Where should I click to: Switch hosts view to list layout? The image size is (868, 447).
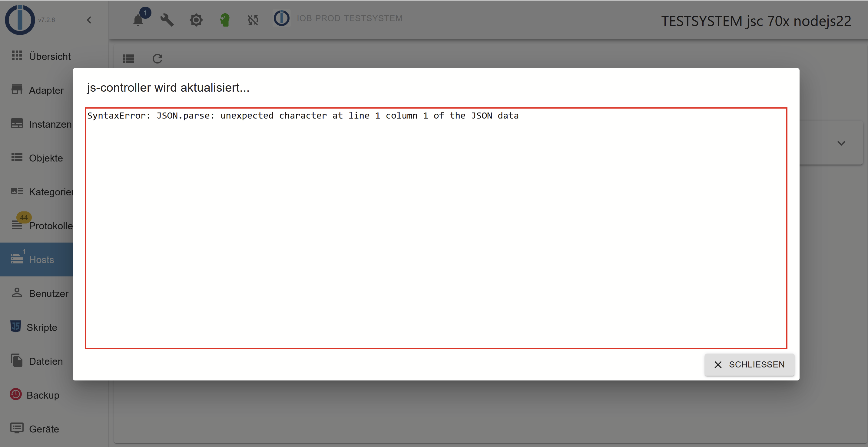(x=128, y=59)
